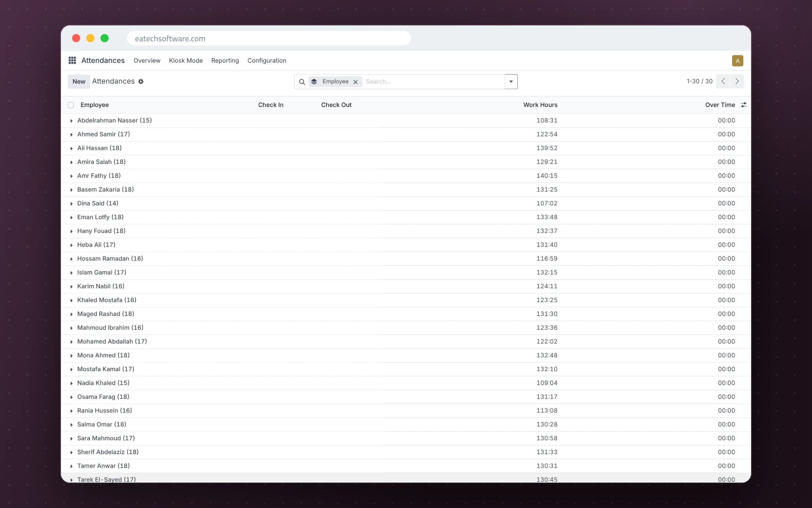This screenshot has height=508, width=812.
Task: Select the Eman Lotfy (18) row
Action: pyautogui.click(x=406, y=217)
